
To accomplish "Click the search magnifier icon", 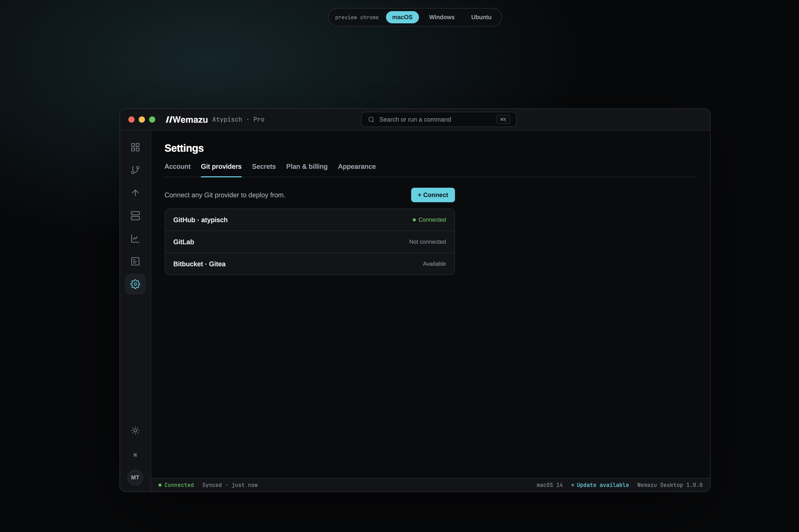I will pyautogui.click(x=371, y=120).
